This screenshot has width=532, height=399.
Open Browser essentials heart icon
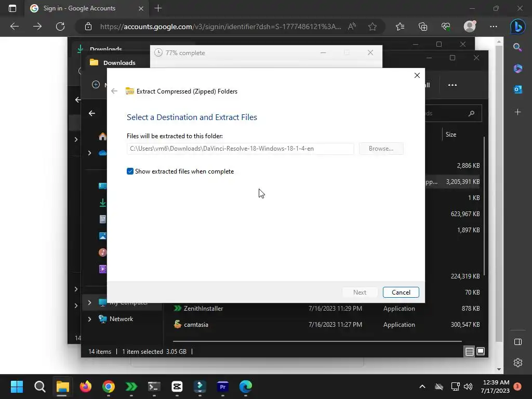pos(445,26)
